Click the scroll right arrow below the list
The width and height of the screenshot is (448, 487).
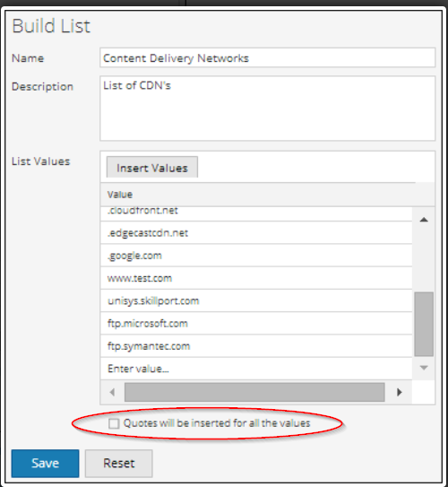click(400, 392)
